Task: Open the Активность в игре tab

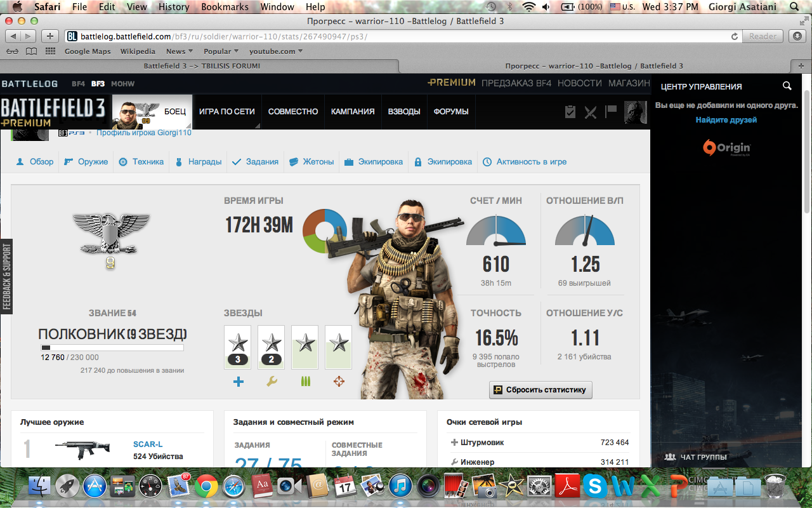Action: (x=525, y=162)
